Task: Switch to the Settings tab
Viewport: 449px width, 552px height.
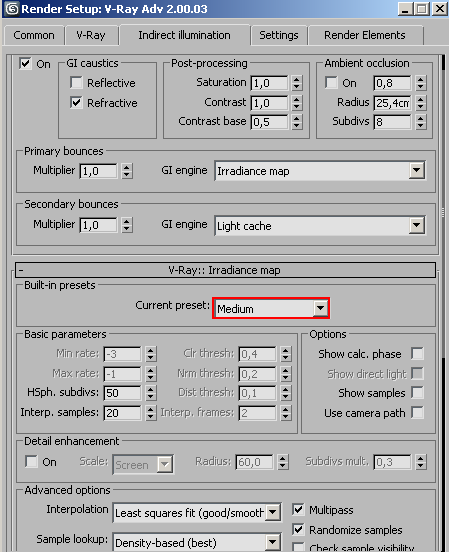Action: click(x=279, y=35)
